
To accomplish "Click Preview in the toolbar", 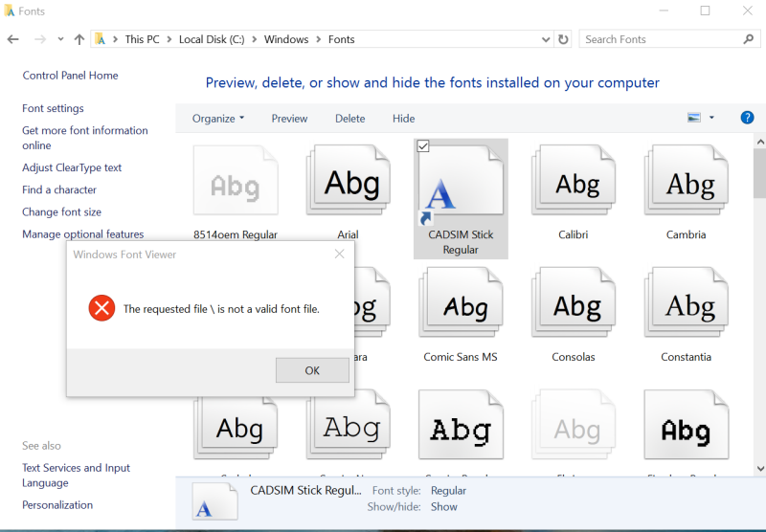I will 290,119.
